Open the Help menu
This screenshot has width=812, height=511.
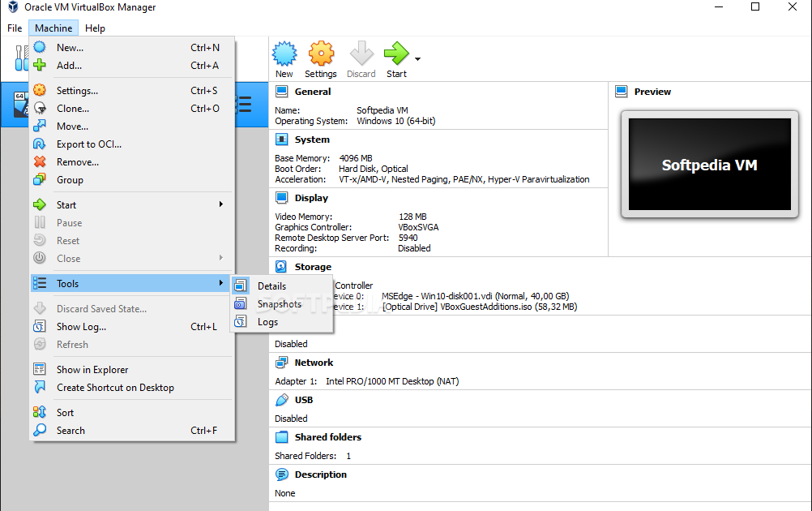(x=95, y=28)
